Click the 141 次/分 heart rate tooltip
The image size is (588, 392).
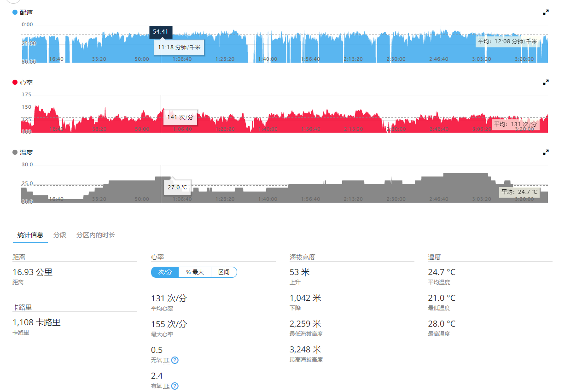[180, 117]
